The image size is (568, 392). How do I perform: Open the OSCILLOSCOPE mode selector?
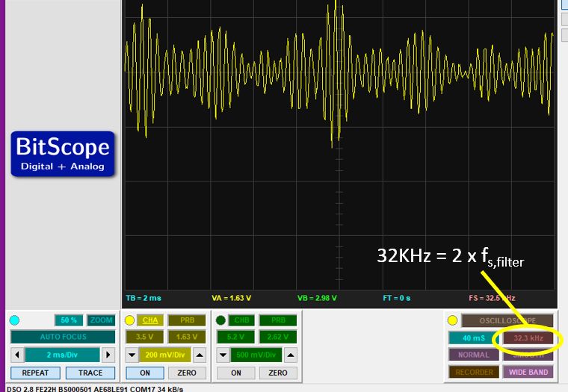pos(507,321)
